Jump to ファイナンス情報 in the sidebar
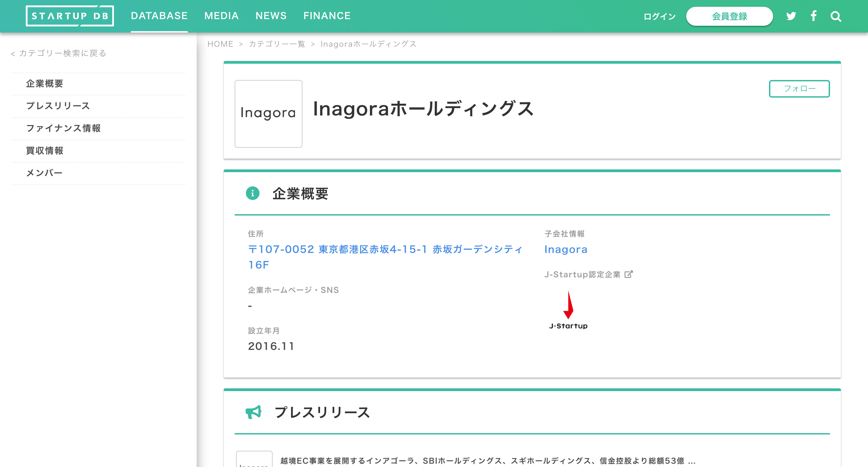The height and width of the screenshot is (467, 868). click(x=63, y=128)
